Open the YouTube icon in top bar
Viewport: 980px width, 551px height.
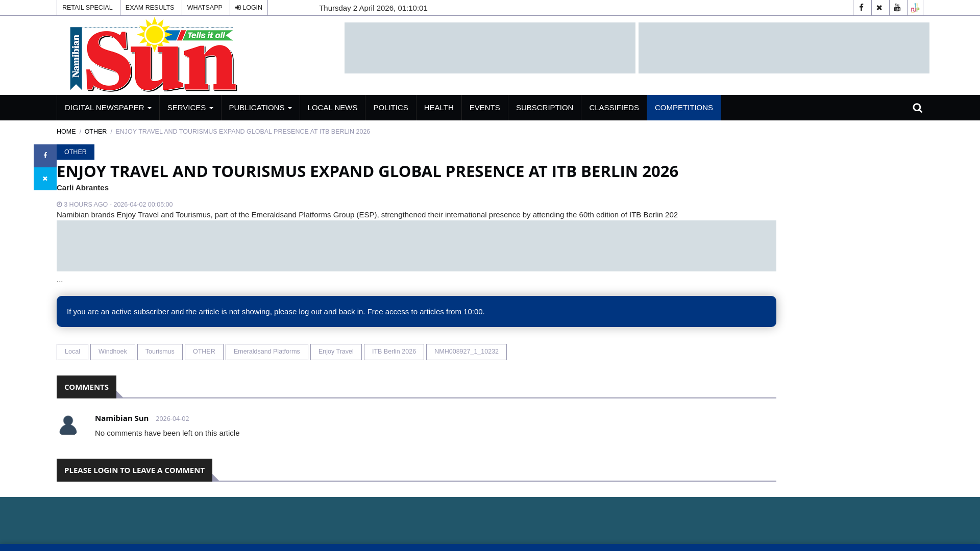pyautogui.click(x=897, y=8)
